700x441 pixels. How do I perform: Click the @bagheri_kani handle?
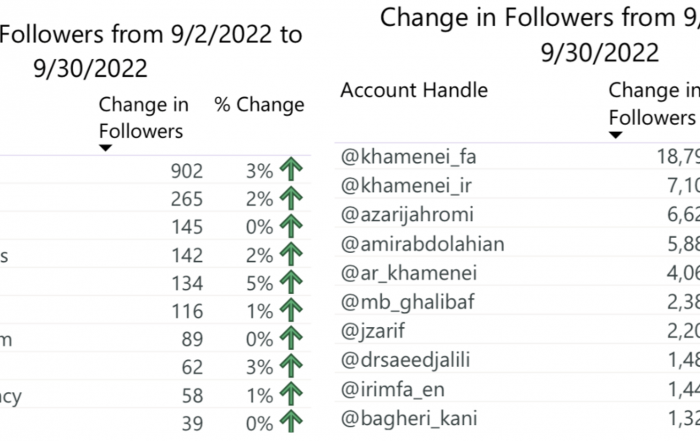pos(409,418)
